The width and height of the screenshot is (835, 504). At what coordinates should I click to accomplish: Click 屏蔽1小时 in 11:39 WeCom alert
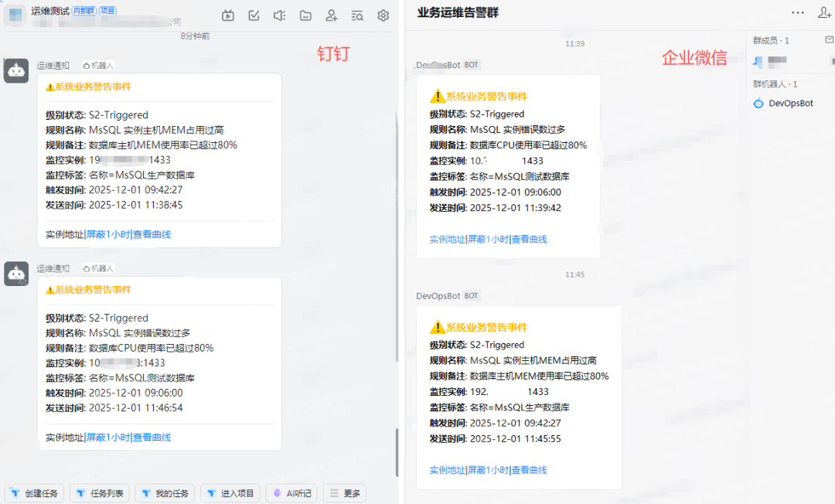coord(489,240)
